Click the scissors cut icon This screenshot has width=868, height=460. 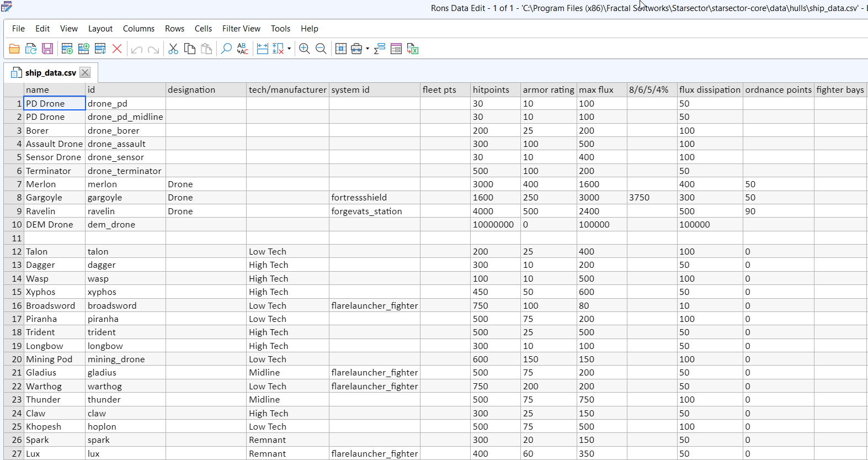[x=173, y=49]
